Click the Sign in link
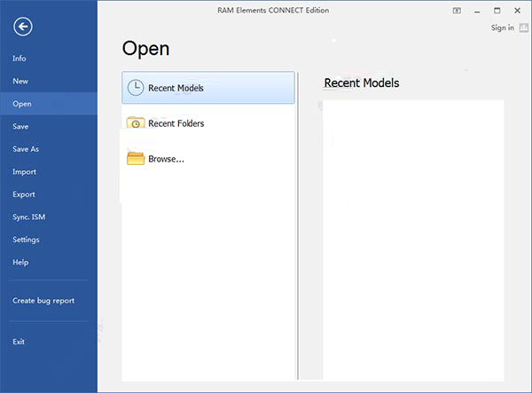Image resolution: width=532 pixels, height=393 pixels. pos(503,28)
